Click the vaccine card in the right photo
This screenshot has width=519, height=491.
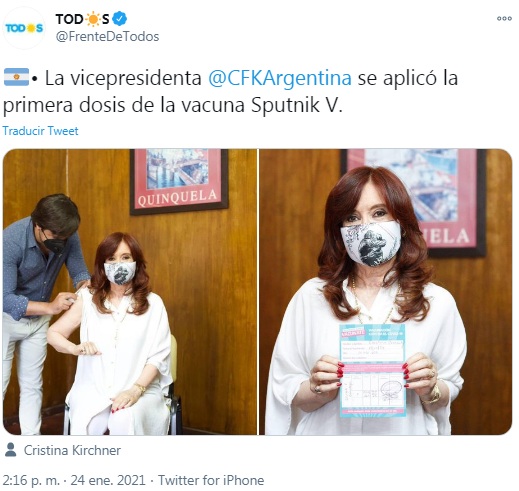point(373,370)
